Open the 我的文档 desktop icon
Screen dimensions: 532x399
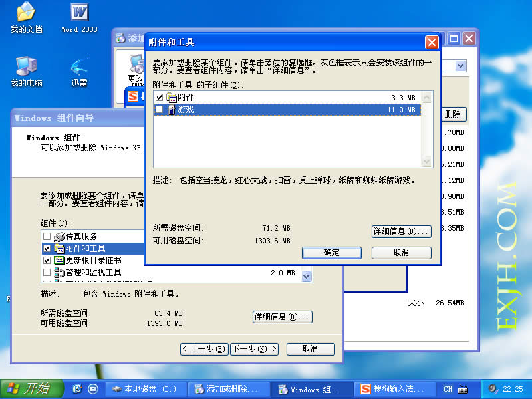pos(26,17)
